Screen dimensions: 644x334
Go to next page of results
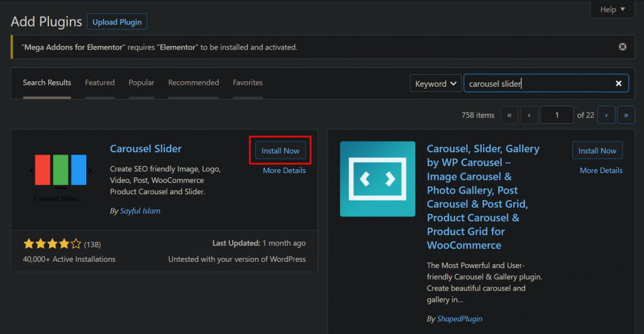coord(606,115)
